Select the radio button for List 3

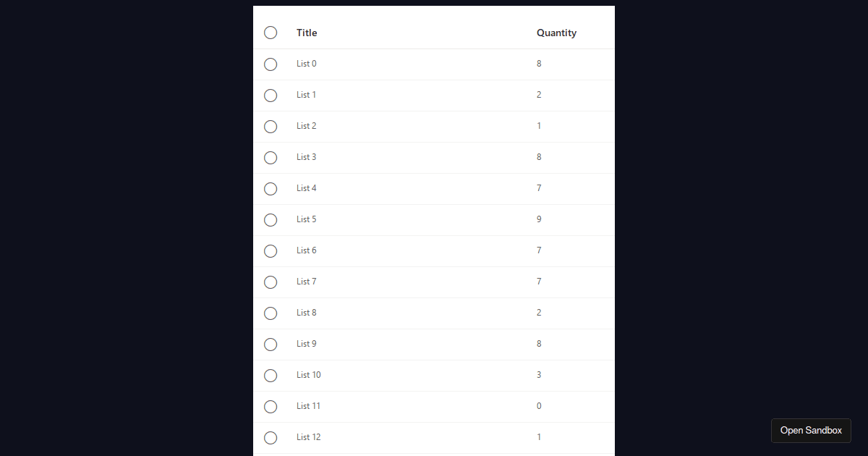coord(271,157)
